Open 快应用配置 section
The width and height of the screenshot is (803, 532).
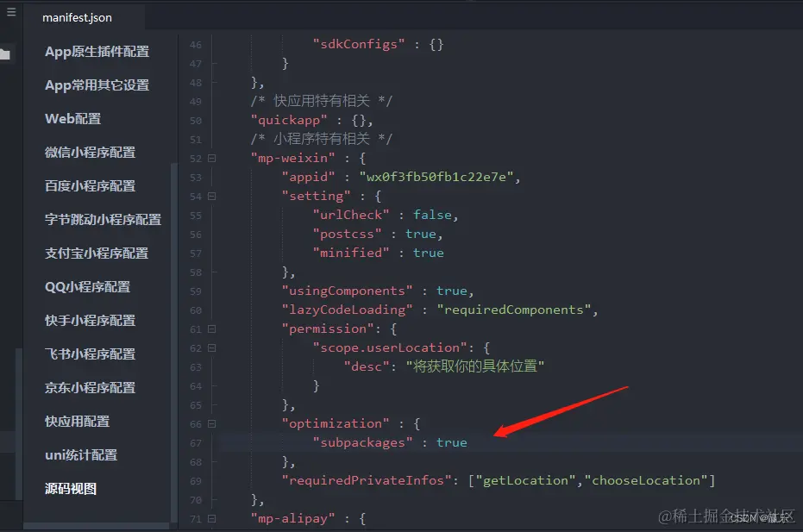pyautogui.click(x=78, y=422)
